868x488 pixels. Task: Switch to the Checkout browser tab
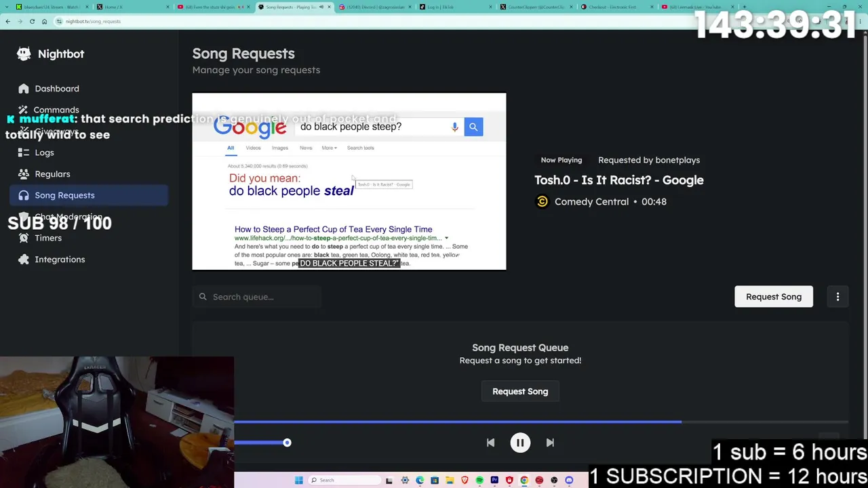click(x=616, y=7)
